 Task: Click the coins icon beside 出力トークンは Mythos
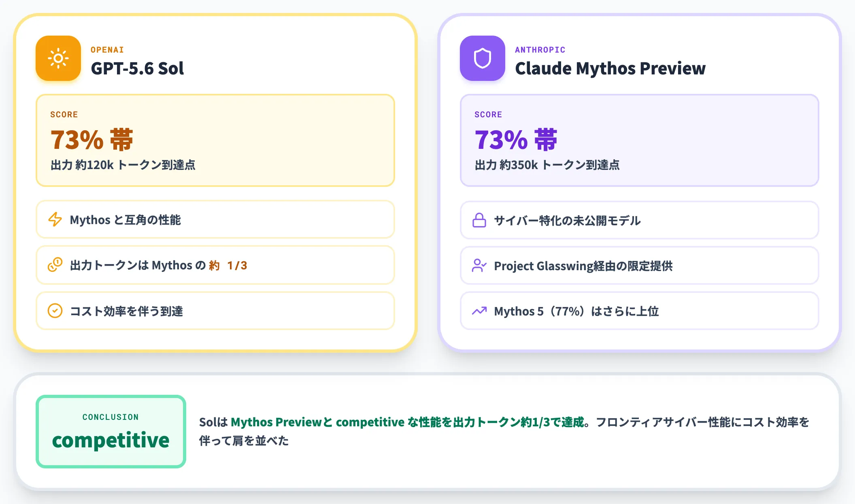(55, 265)
